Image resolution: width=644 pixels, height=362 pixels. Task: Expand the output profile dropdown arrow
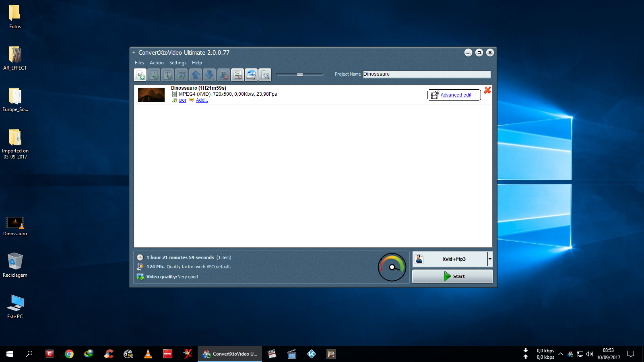[x=490, y=259]
